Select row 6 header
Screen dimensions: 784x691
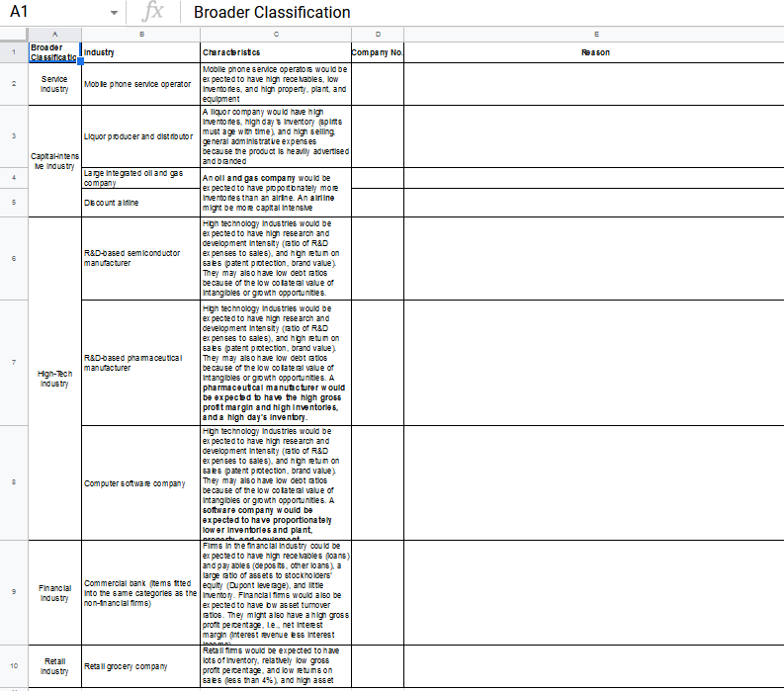point(14,258)
